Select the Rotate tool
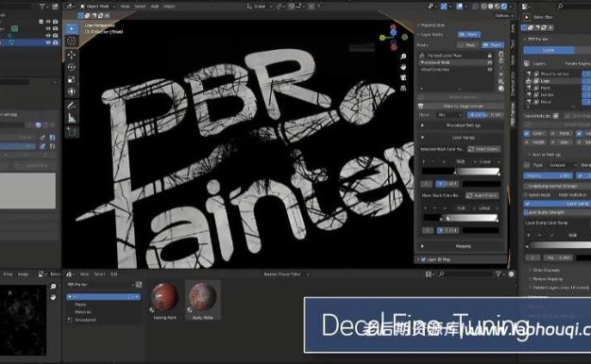 [71, 67]
